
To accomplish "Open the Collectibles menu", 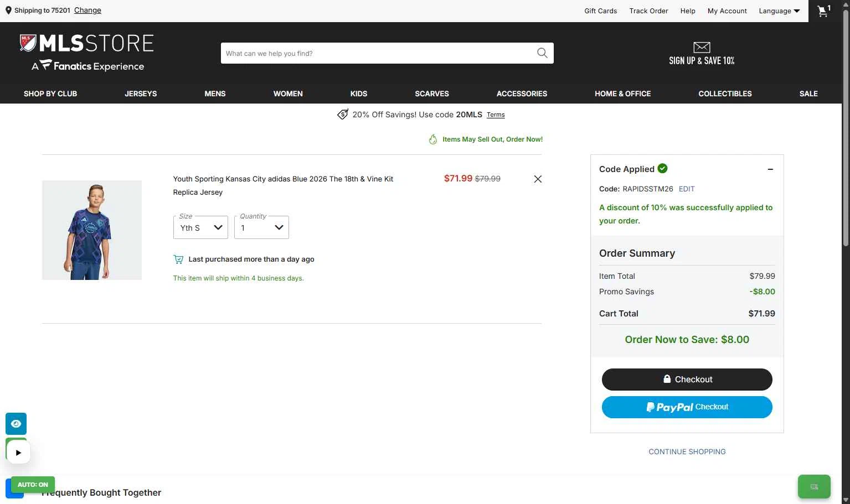I will click(x=725, y=93).
